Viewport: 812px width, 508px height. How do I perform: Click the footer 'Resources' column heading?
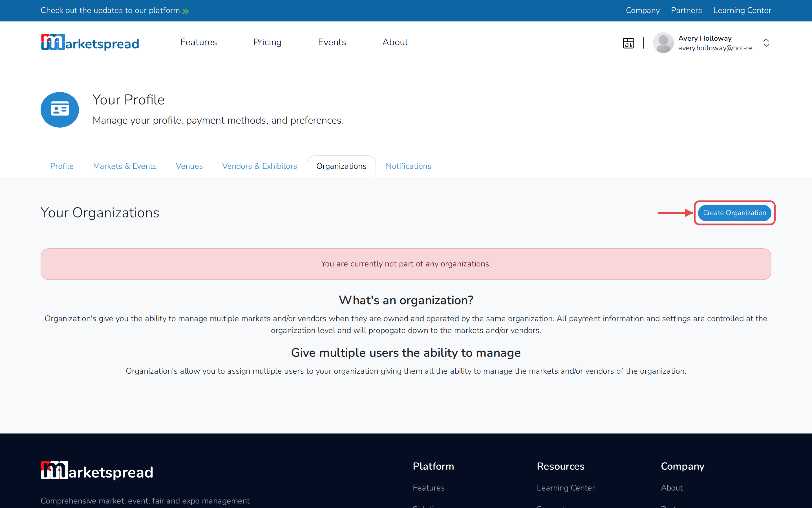click(560, 466)
